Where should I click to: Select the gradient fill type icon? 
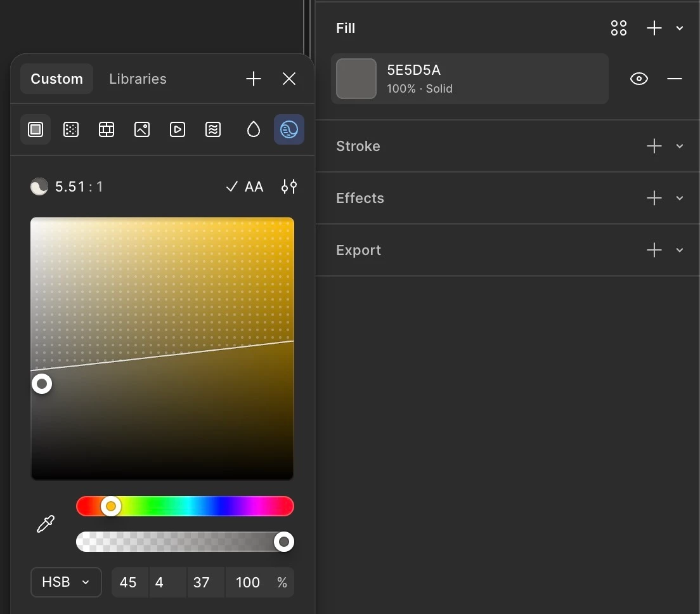[71, 129]
